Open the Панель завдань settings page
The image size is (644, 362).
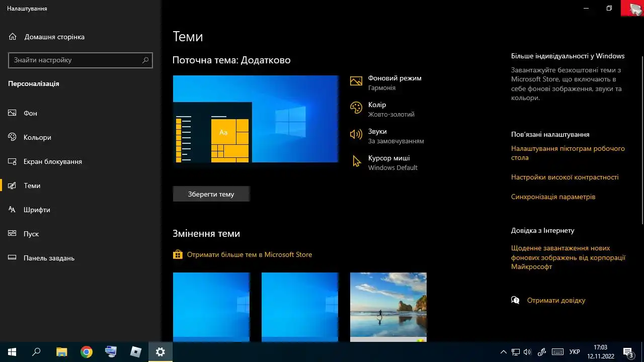(x=80, y=258)
